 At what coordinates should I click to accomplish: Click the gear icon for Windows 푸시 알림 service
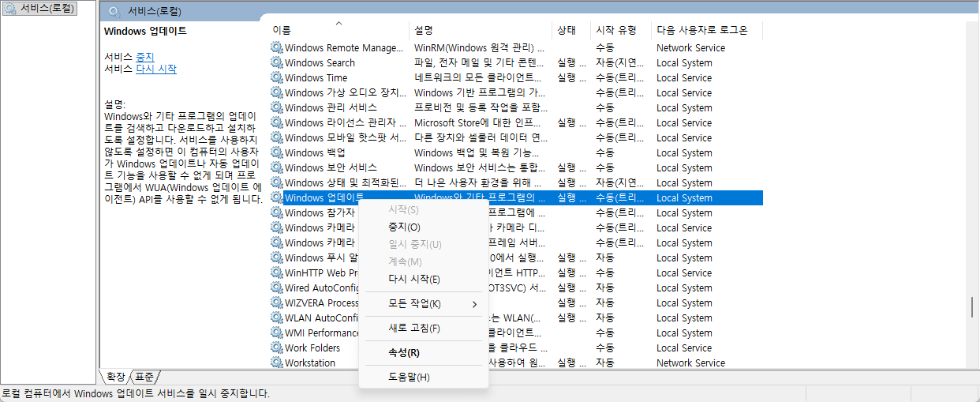click(276, 257)
